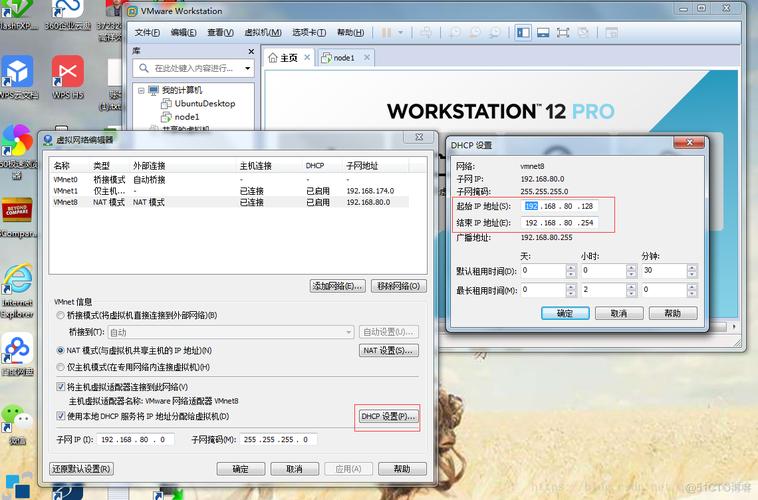Click 移除网络(O) button
This screenshot has height=500, width=758.
pos(399,286)
